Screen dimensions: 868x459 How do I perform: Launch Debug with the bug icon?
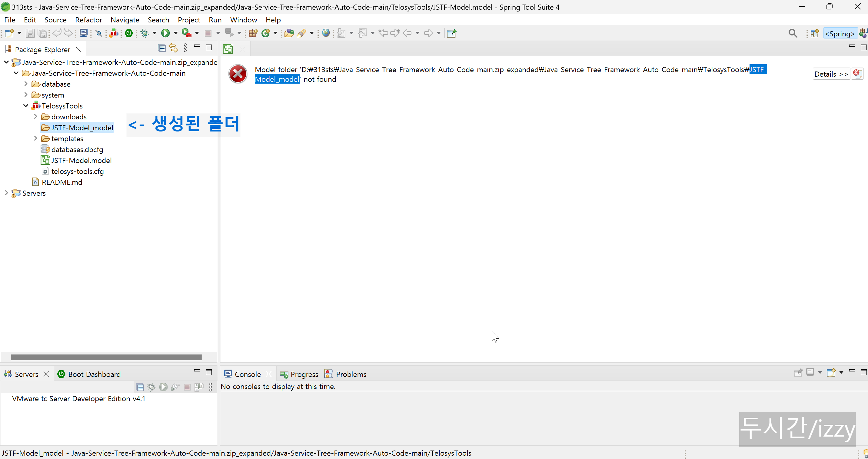145,33
